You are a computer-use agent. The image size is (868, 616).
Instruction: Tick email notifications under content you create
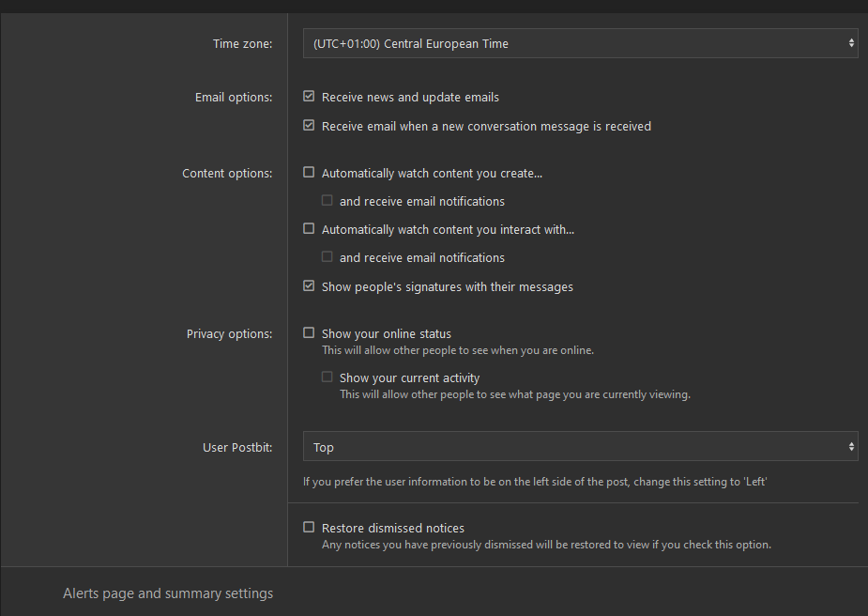click(x=327, y=201)
